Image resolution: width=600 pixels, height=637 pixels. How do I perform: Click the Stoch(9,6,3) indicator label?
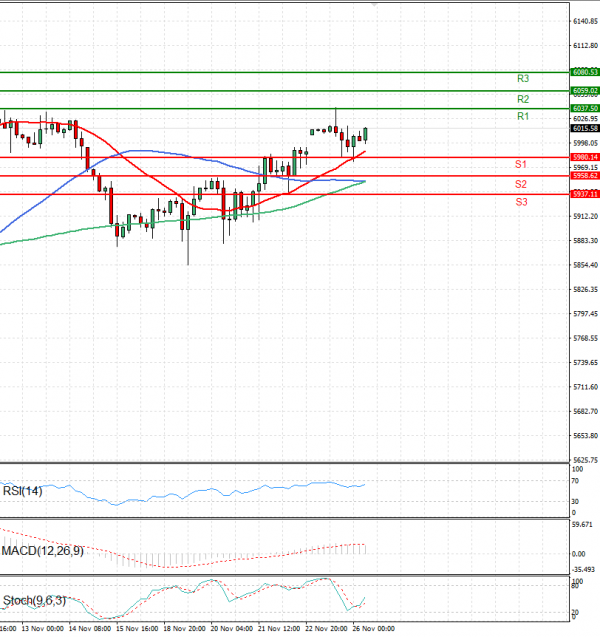(34, 600)
